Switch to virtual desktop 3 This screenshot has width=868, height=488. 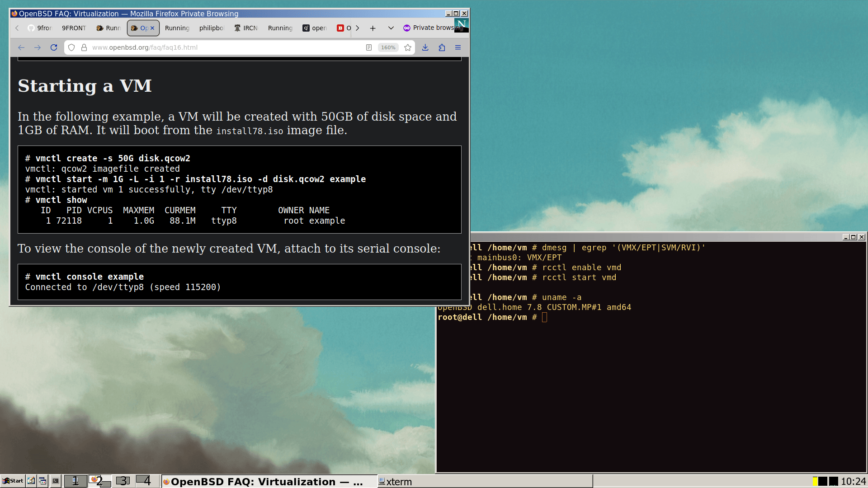pyautogui.click(x=123, y=481)
